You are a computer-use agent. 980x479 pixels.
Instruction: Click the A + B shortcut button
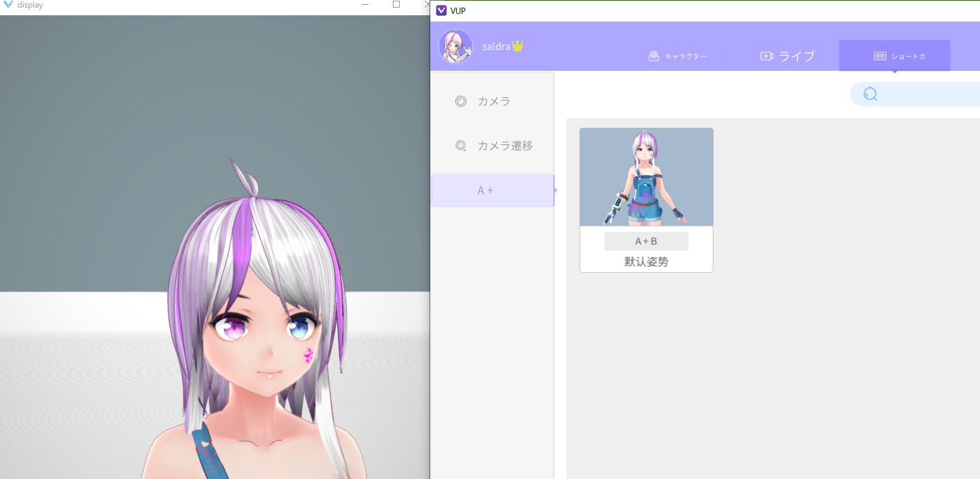click(646, 242)
